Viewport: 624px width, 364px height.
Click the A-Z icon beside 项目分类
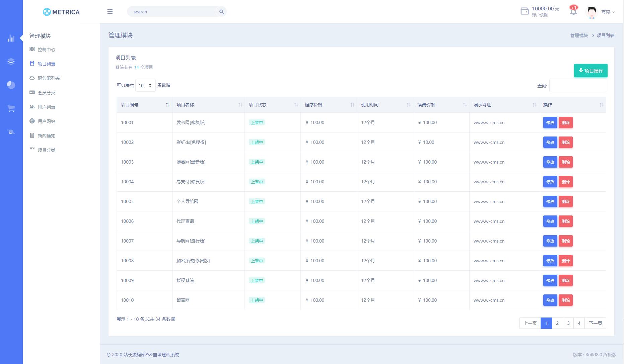[x=32, y=148]
